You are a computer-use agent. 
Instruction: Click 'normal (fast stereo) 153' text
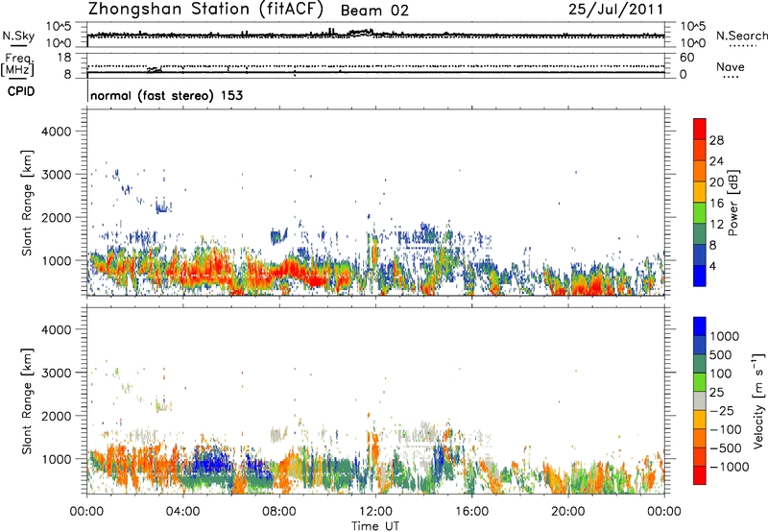(166, 95)
